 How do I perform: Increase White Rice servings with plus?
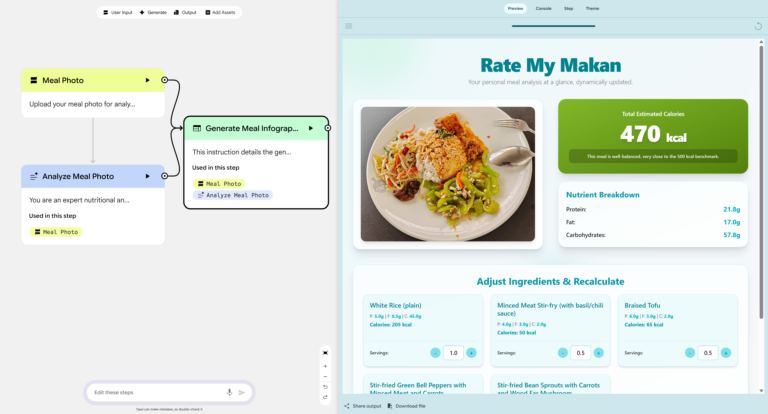(471, 353)
